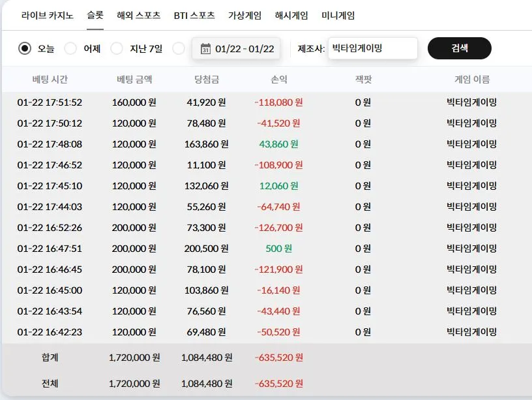Image resolution: width=532 pixels, height=400 pixels.
Task: Open the 해외 스포츠 tab
Action: point(138,16)
